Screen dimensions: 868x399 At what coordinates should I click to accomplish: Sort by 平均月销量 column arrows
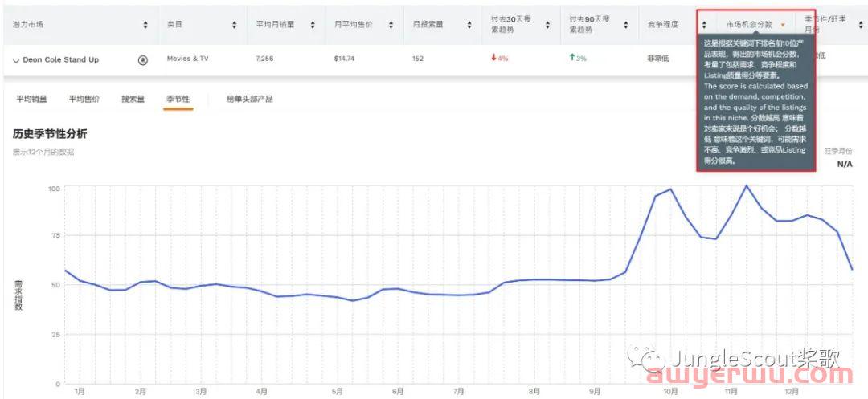(313, 25)
